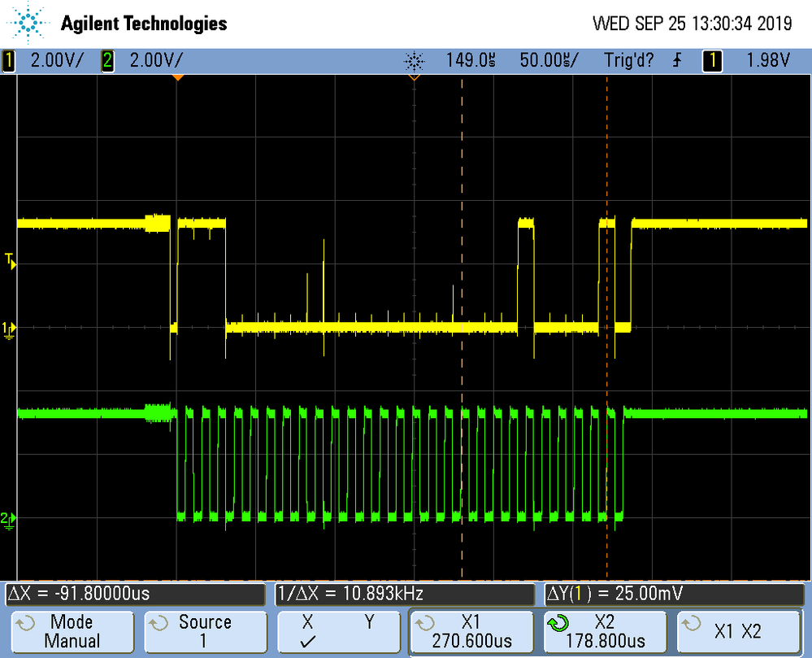Click the ΔY(1) = 25.00mV readout
This screenshot has width=812, height=658.
675,594
